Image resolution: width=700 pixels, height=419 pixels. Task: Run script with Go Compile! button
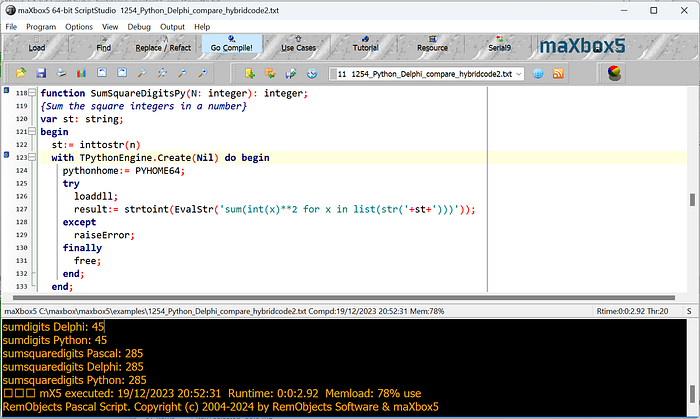coord(231,45)
